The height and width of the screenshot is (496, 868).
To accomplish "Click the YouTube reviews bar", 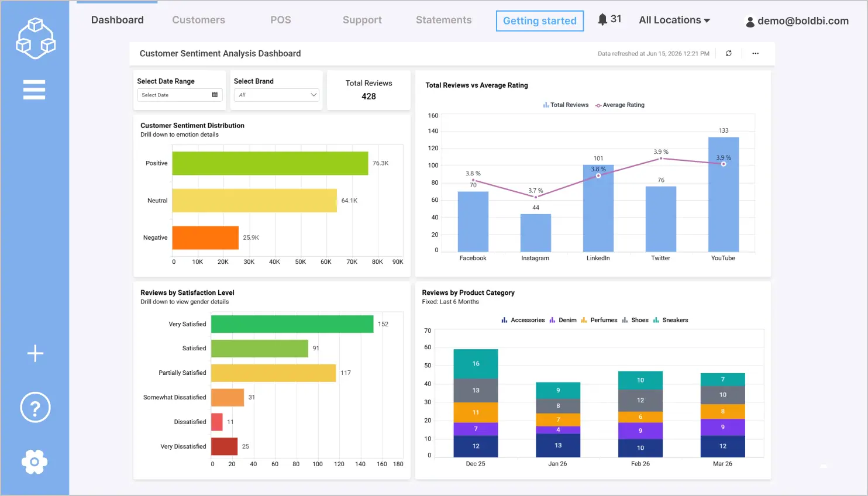I will coord(724,195).
